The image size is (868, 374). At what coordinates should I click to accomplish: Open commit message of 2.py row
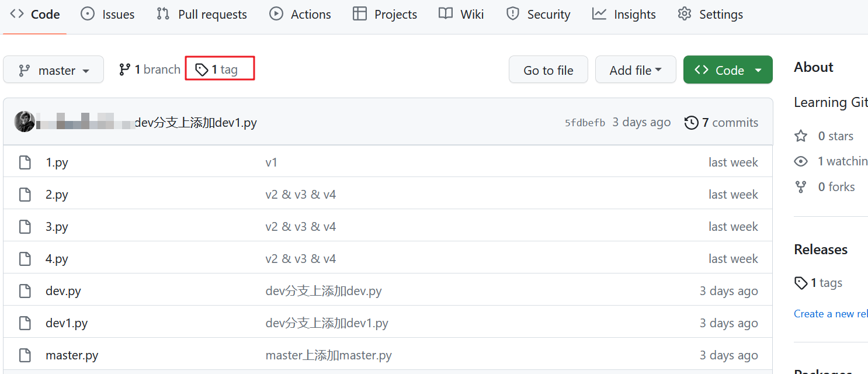[301, 195]
